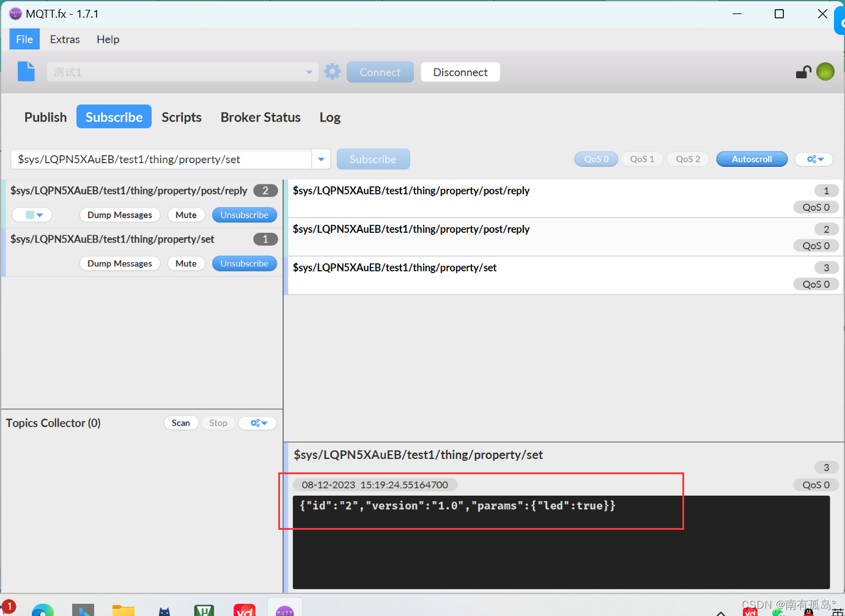Screen dimensions: 845x616
Task: Open Topics Collector gear options
Action: click(x=257, y=423)
